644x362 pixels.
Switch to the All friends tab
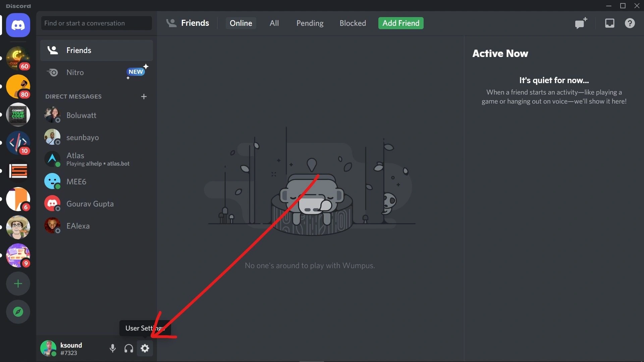(x=274, y=23)
